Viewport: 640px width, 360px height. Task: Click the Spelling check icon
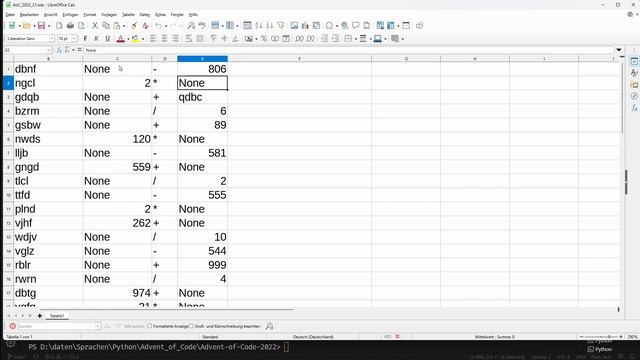tap(202, 26)
